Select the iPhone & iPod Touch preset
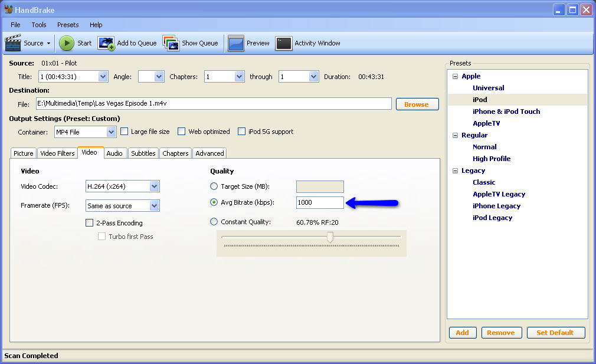This screenshot has width=596, height=364. 506,112
